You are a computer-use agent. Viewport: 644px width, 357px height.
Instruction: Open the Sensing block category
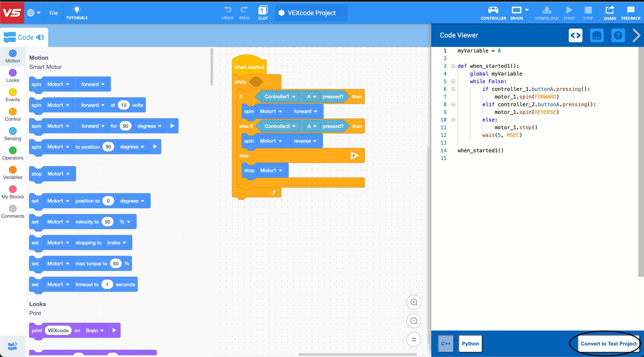(x=13, y=134)
